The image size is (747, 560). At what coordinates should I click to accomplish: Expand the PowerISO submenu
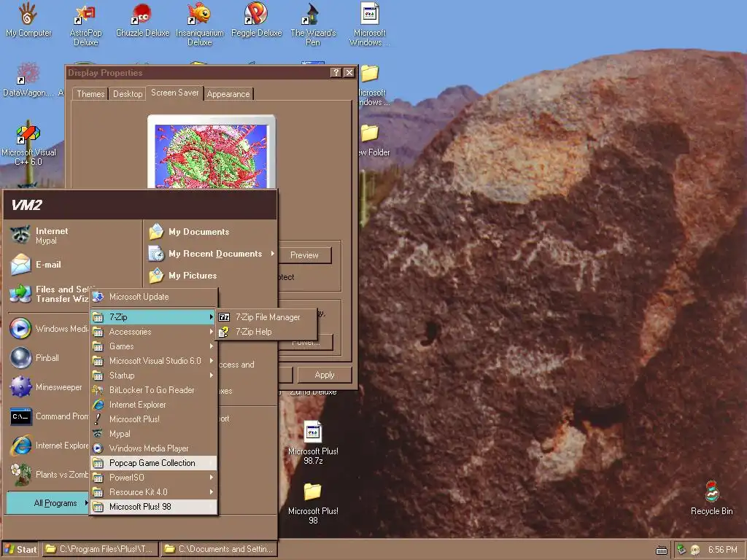153,478
